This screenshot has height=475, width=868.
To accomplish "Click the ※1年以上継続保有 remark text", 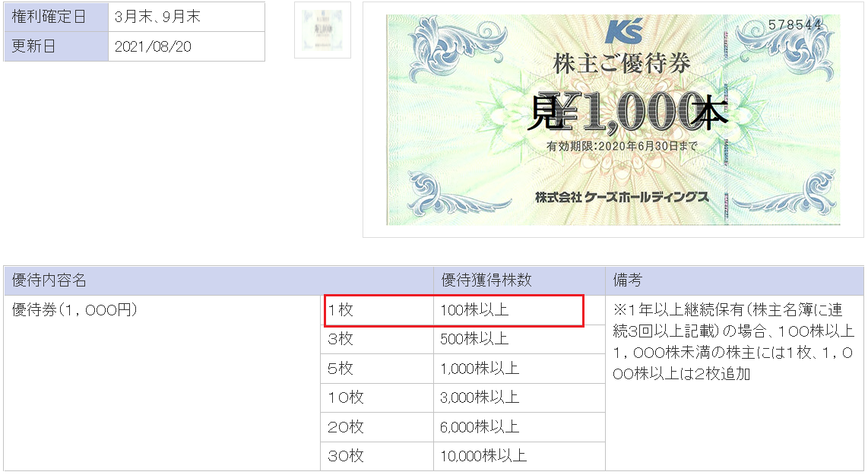I will click(x=733, y=341).
